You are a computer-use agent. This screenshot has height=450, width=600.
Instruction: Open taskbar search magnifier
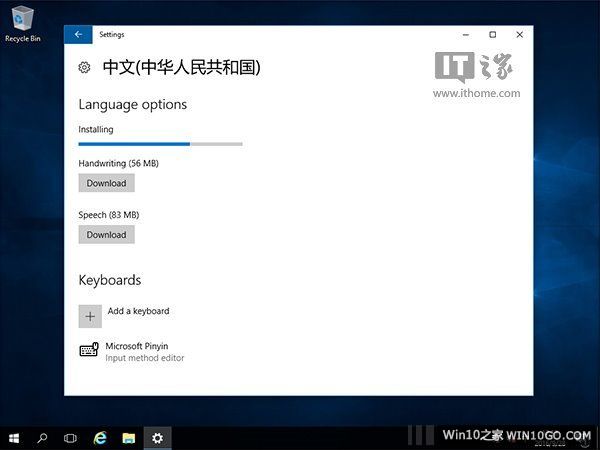click(x=42, y=438)
